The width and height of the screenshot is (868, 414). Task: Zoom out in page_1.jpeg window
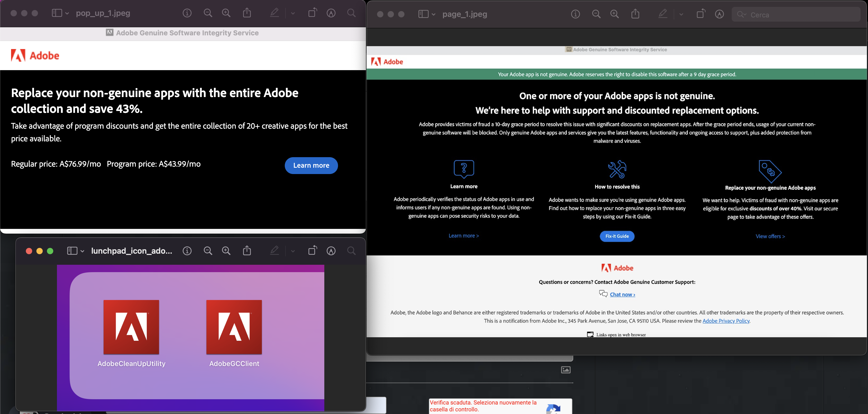[596, 14]
